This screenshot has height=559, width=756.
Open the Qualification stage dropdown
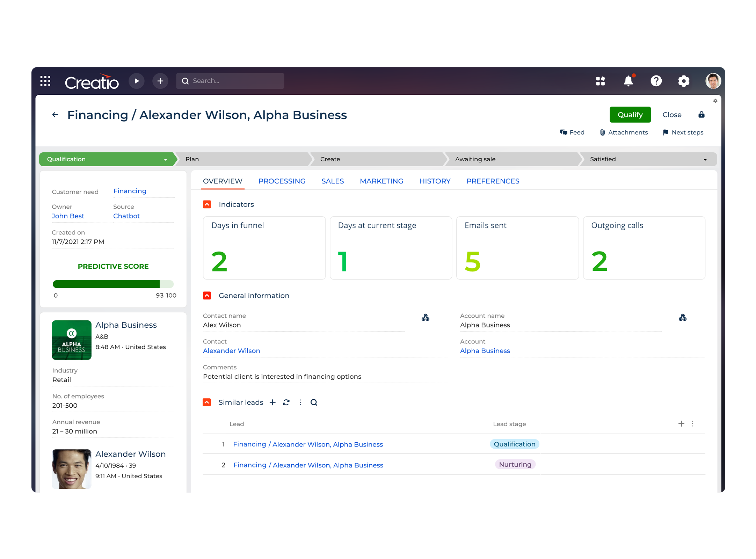165,159
